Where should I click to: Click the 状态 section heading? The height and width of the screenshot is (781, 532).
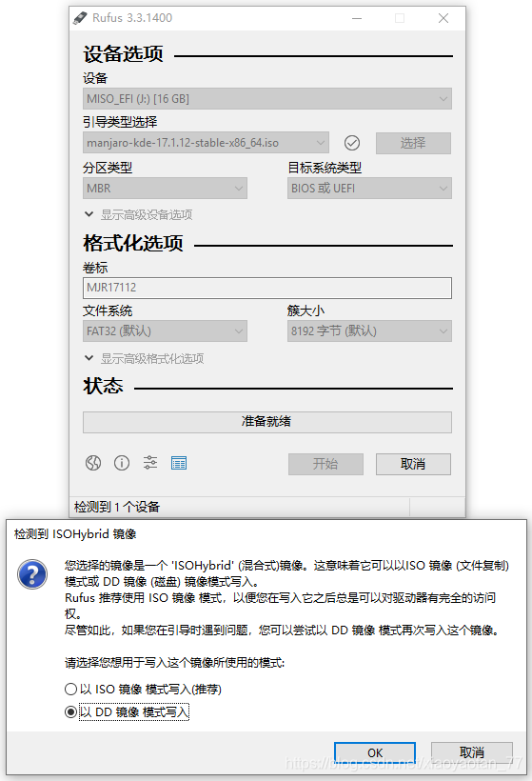(x=103, y=386)
